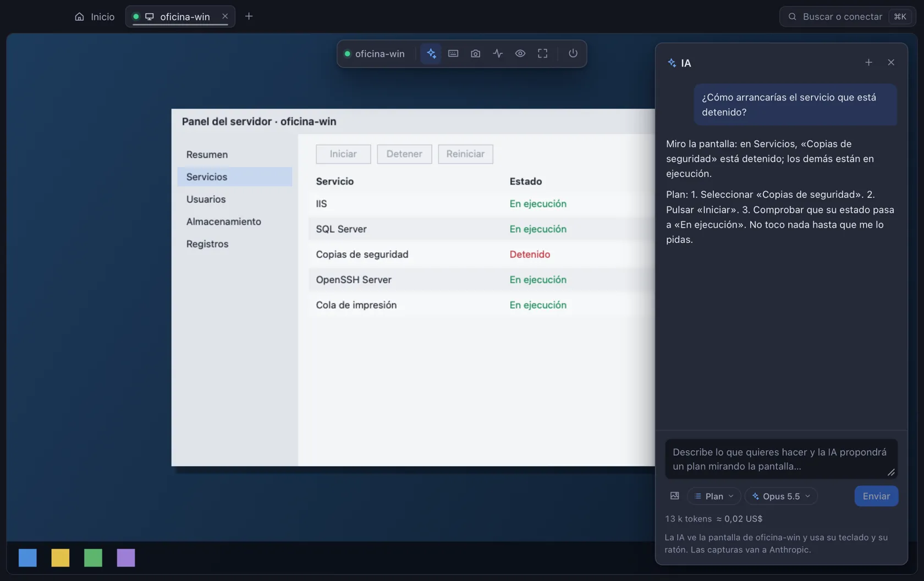Click the Iniciar service button
Screen dimensions: 924x581
coord(343,154)
